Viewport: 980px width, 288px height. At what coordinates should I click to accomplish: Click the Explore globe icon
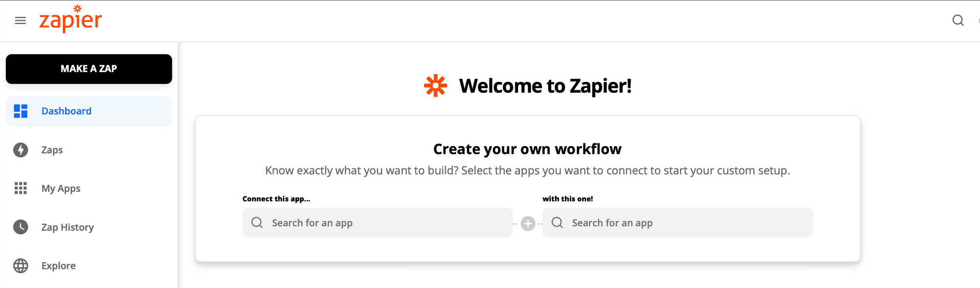pos(21,266)
